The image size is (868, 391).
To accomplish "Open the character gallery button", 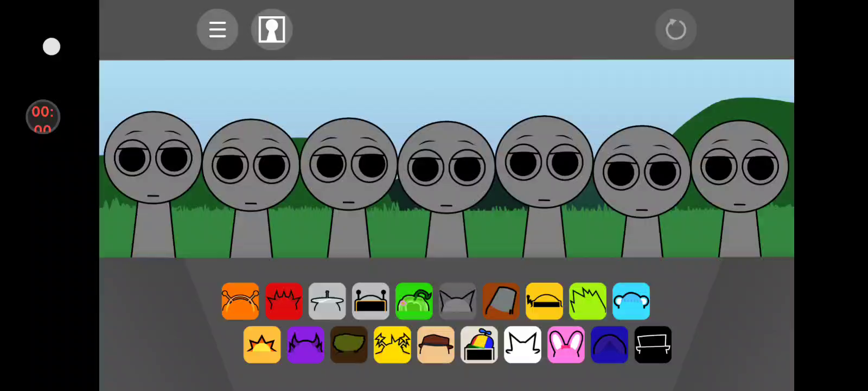I will [272, 30].
